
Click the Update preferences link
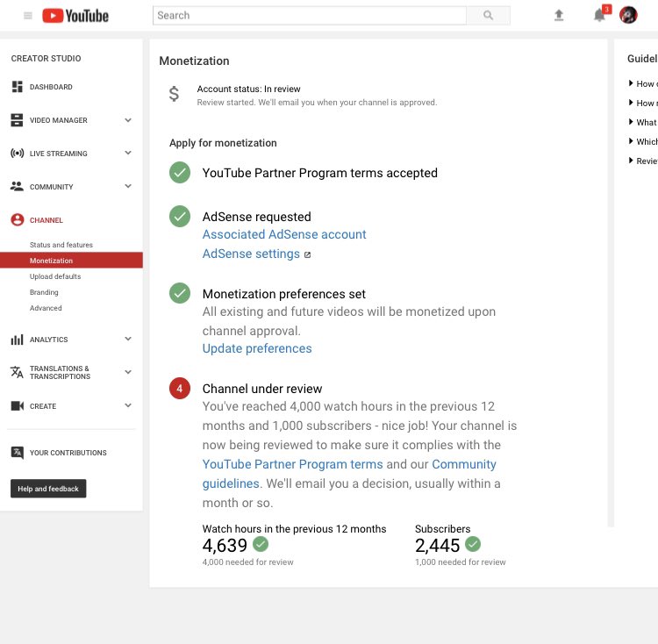257,348
